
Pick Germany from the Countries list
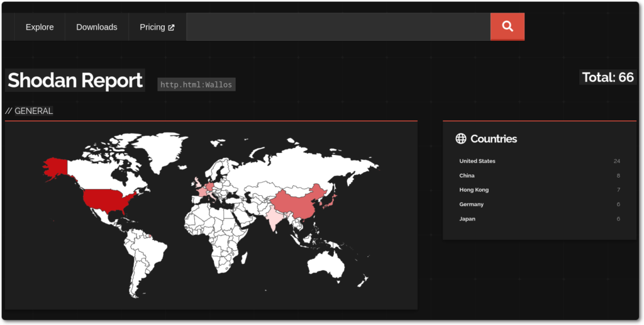point(471,204)
